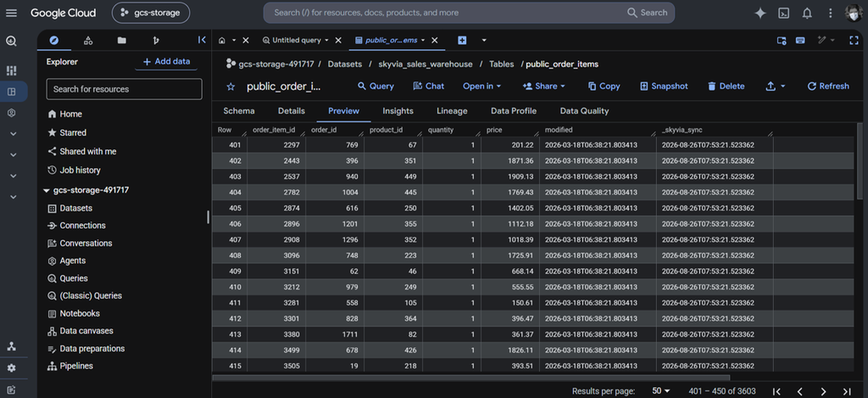The width and height of the screenshot is (868, 398).
Task: Activate Cloud Shell terminal icon
Action: [783, 14]
